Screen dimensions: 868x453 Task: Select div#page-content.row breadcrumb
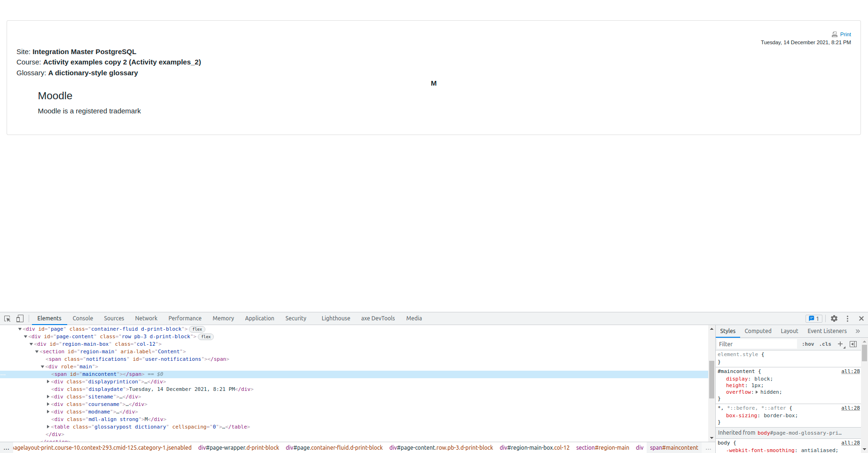pyautogui.click(x=441, y=448)
